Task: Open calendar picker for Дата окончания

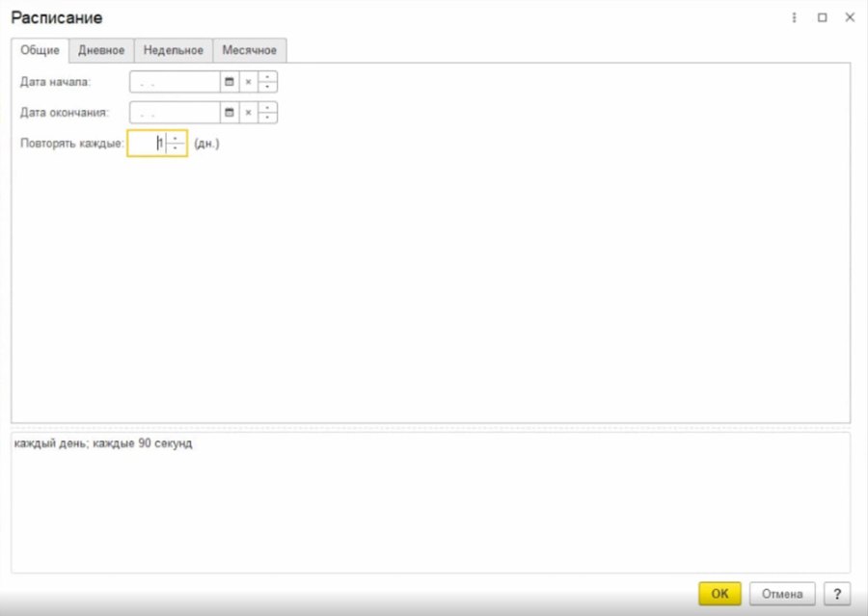Action: pyautogui.click(x=230, y=113)
